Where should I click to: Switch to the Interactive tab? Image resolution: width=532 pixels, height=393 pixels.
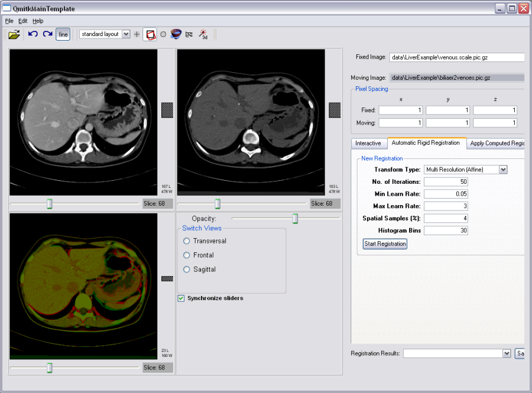click(x=368, y=143)
